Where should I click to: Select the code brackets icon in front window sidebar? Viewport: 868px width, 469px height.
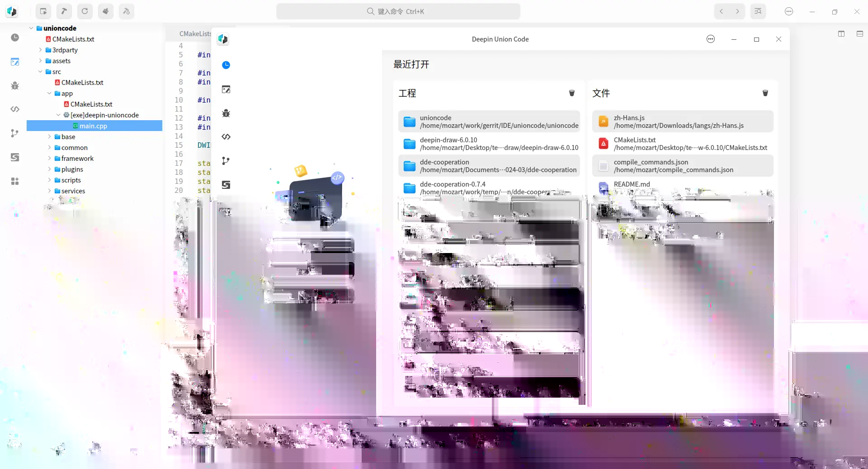(226, 136)
